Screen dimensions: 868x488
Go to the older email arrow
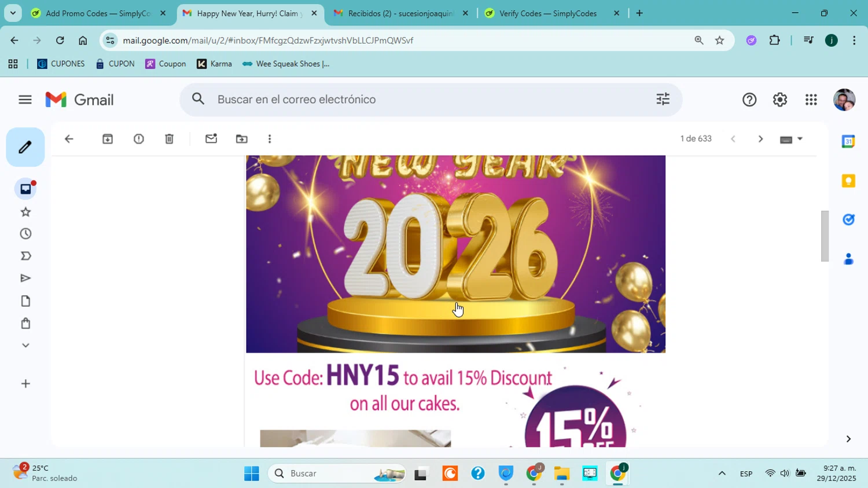tap(760, 139)
